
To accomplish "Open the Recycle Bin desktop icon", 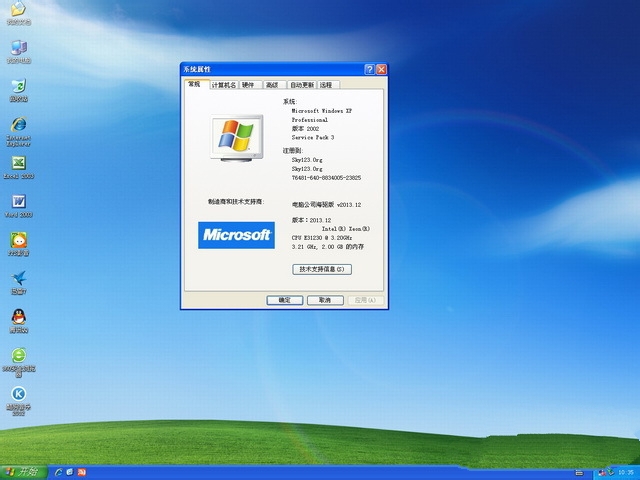I will [x=18, y=87].
